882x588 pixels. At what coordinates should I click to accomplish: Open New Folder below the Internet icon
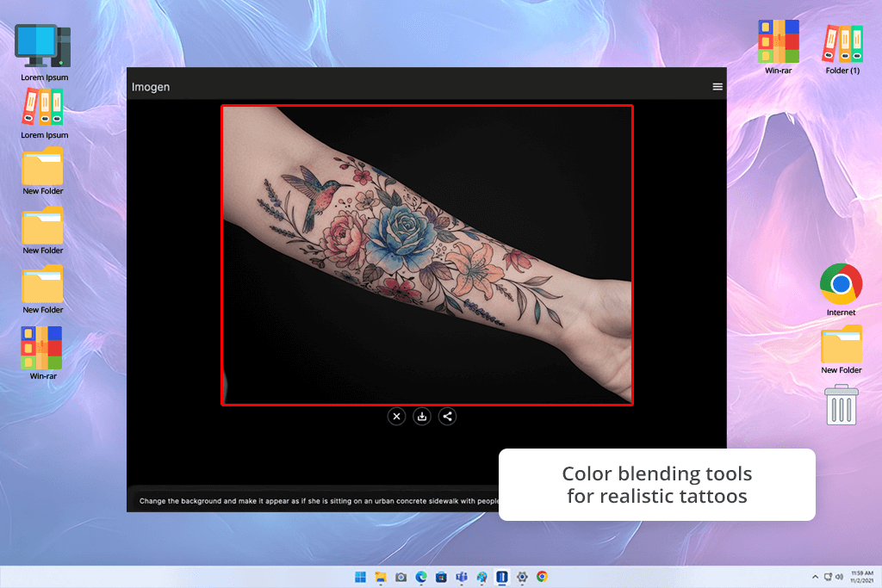[841, 350]
